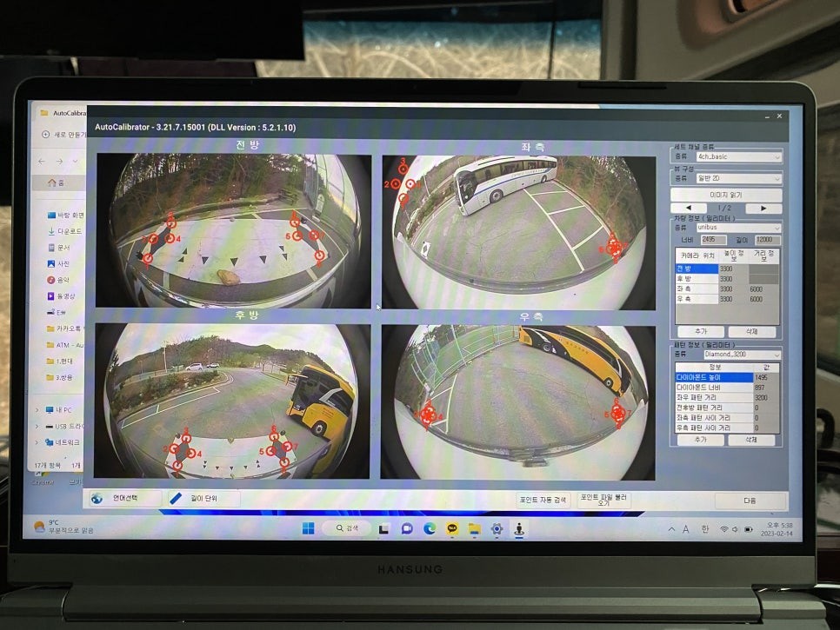Click the language selection globe icon
Image resolution: width=840 pixels, height=630 pixels.
(97, 498)
